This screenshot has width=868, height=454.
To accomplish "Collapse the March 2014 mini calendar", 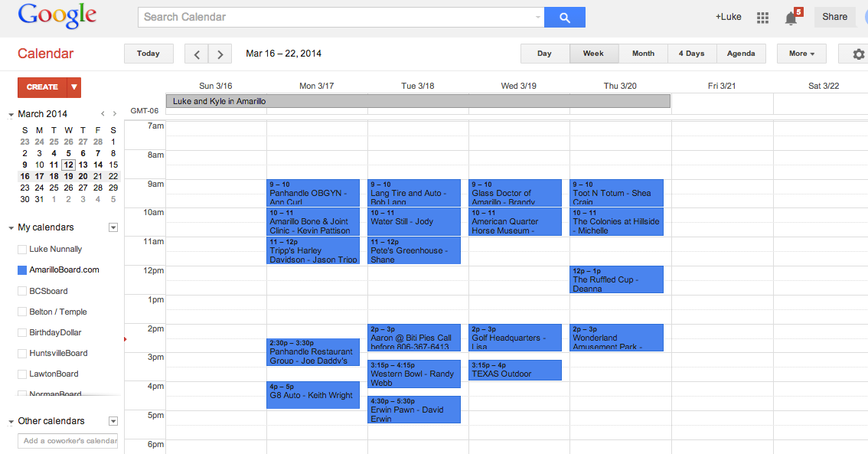I will tap(11, 114).
